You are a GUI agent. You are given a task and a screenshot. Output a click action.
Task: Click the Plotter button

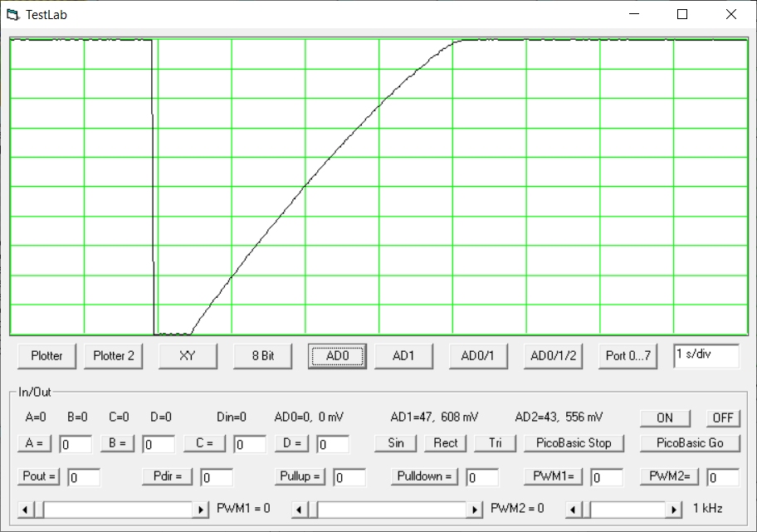coord(46,355)
